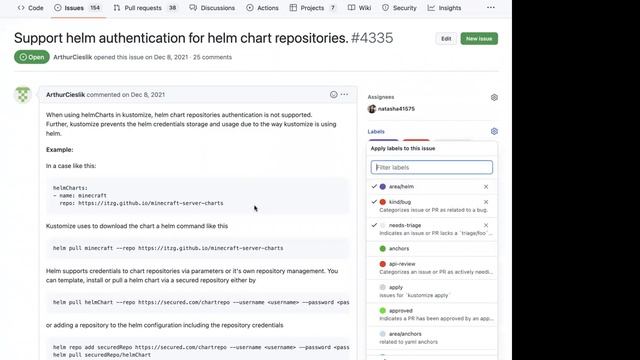This screenshot has width=640, height=360.
Task: Open the Security tab
Action: 399,8
